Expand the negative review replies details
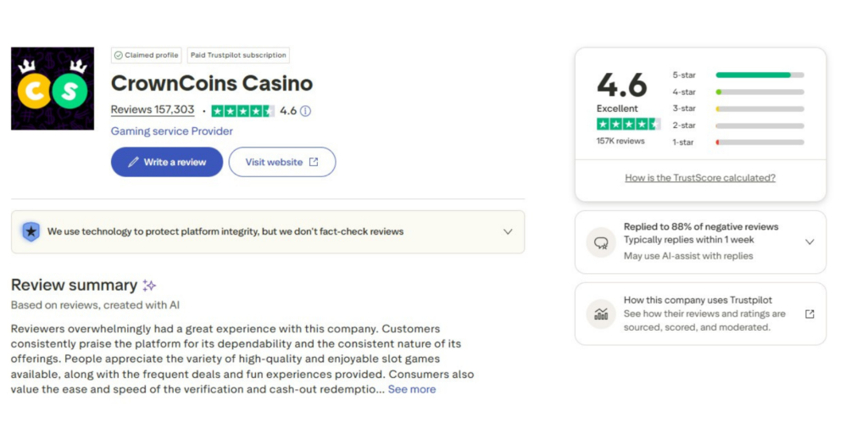This screenshot has height=434, width=868. tap(810, 242)
